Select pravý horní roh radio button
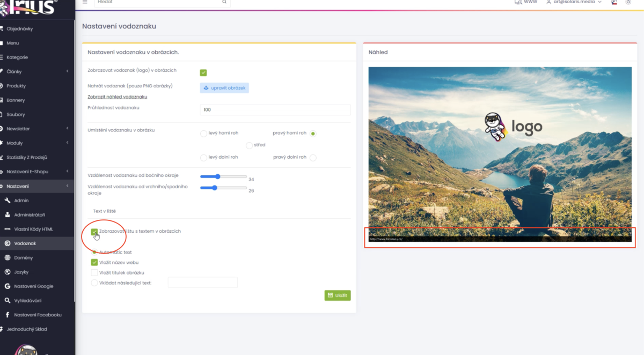The image size is (644, 355). click(x=313, y=134)
